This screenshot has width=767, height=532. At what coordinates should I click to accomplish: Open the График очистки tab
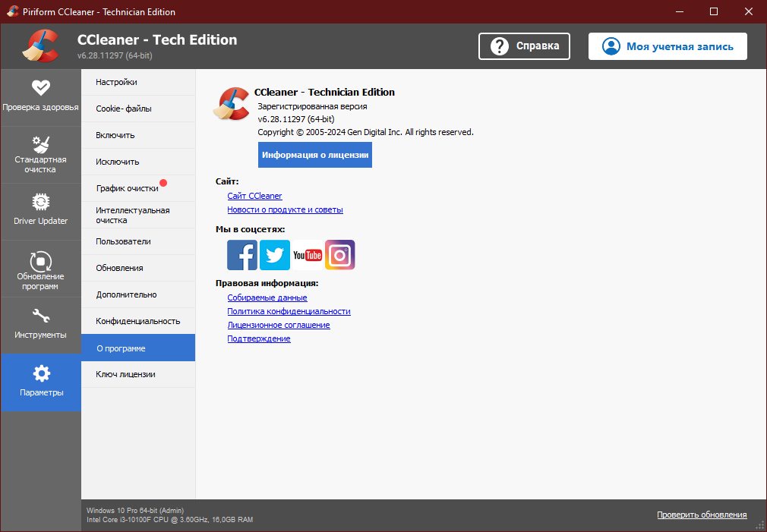138,188
